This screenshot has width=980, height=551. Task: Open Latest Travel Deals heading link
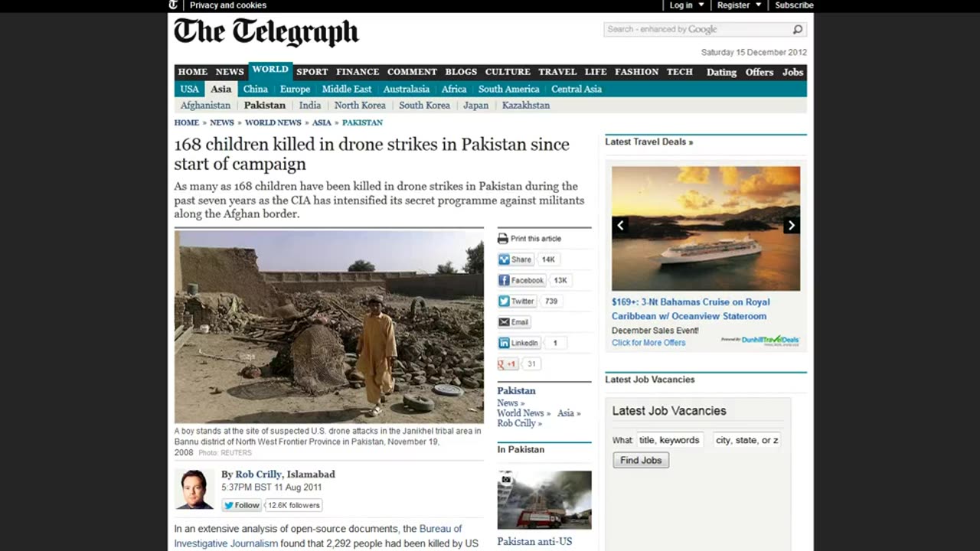click(648, 142)
